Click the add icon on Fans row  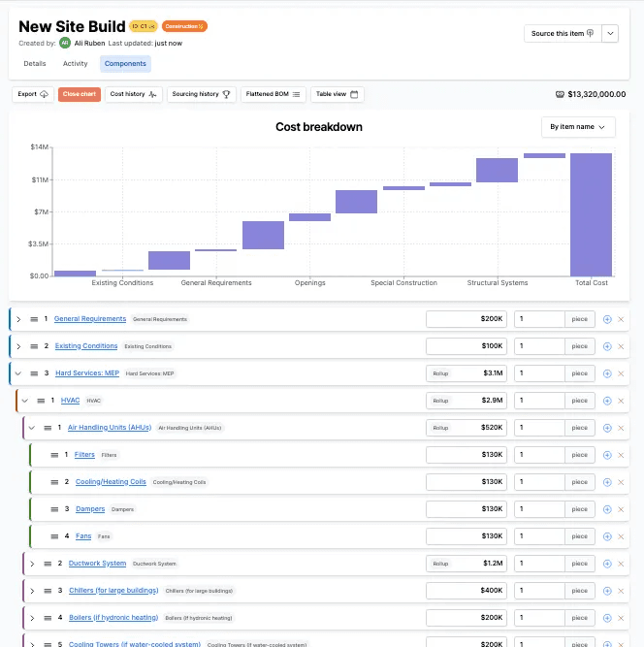(x=607, y=536)
